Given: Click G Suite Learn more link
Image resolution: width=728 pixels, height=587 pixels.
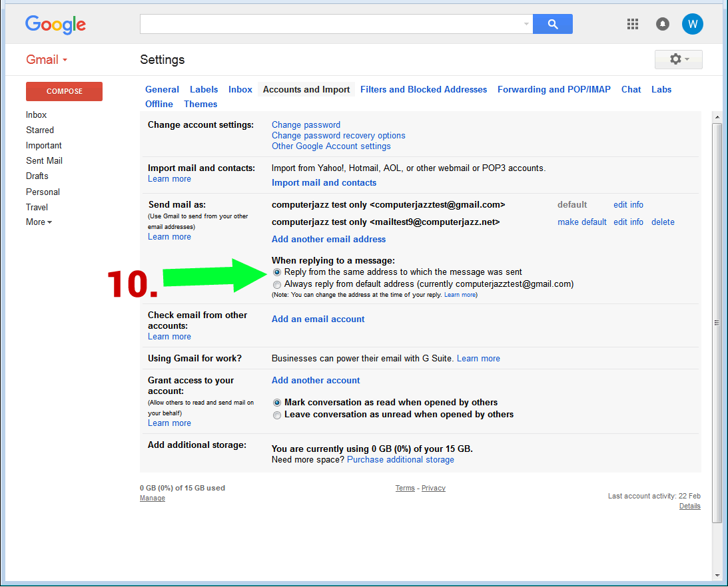Looking at the screenshot, I should [478, 359].
